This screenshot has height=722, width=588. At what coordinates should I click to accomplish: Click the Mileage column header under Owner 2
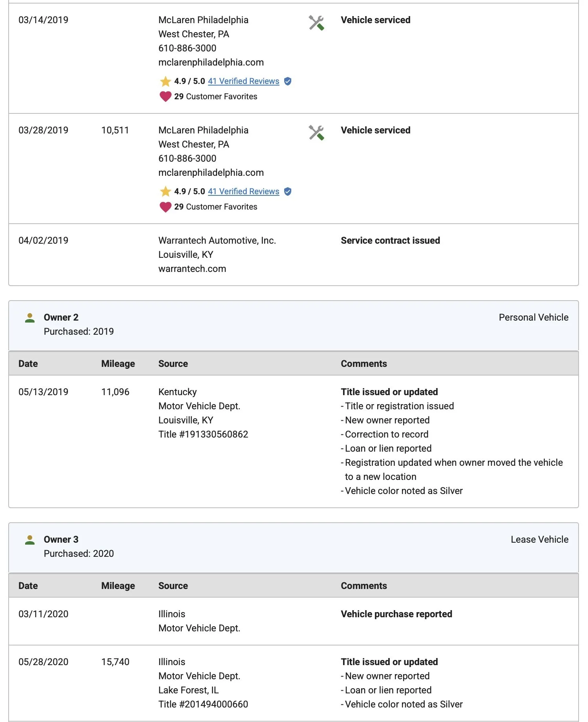[118, 364]
